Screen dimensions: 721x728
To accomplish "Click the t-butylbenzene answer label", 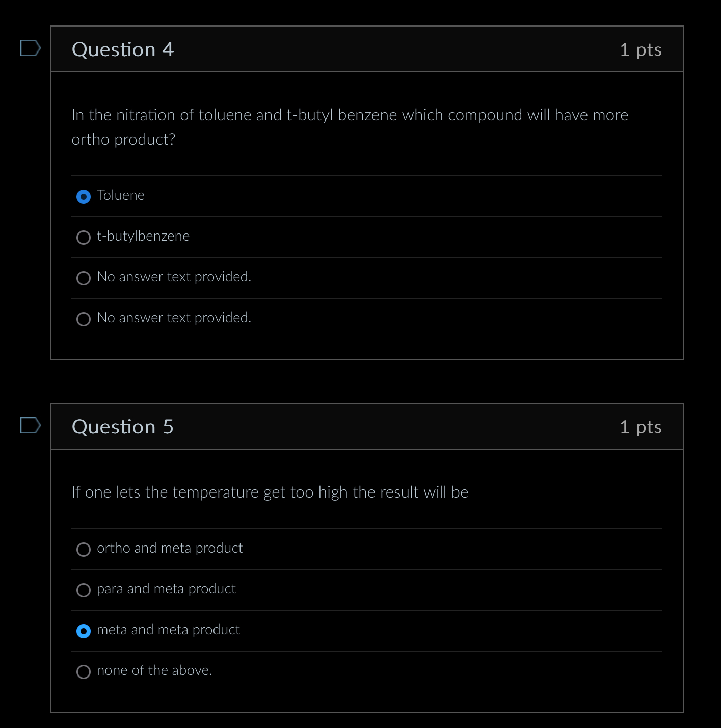I will (143, 236).
